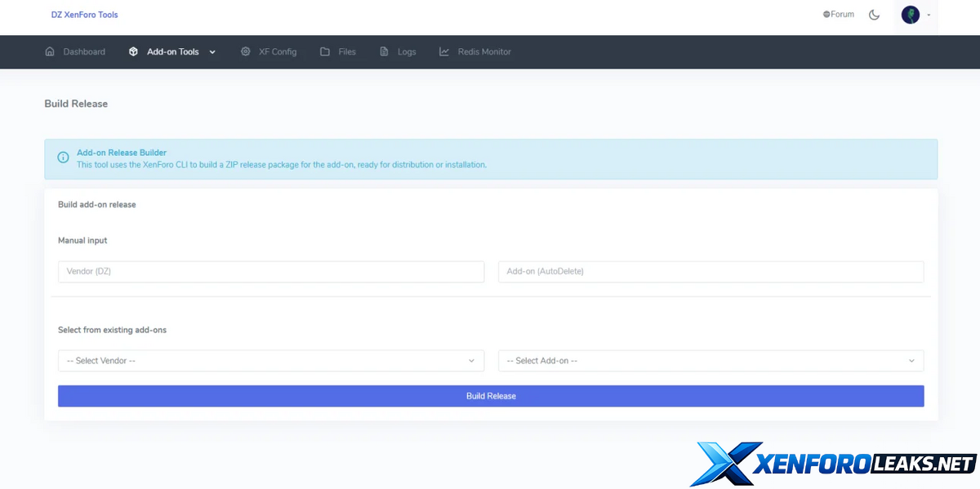Open the Redis Monitor menu item
Viewport: 980px width, 489px height.
coord(483,51)
